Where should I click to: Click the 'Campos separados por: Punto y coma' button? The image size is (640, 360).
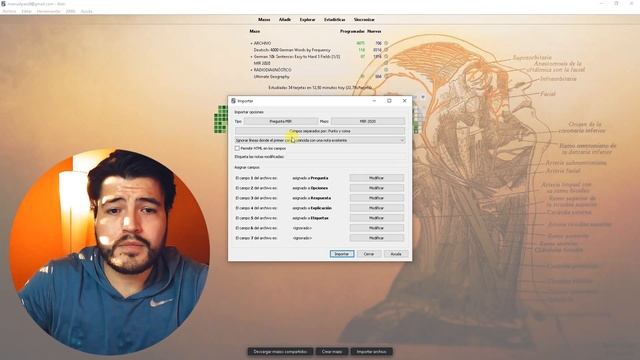point(320,131)
